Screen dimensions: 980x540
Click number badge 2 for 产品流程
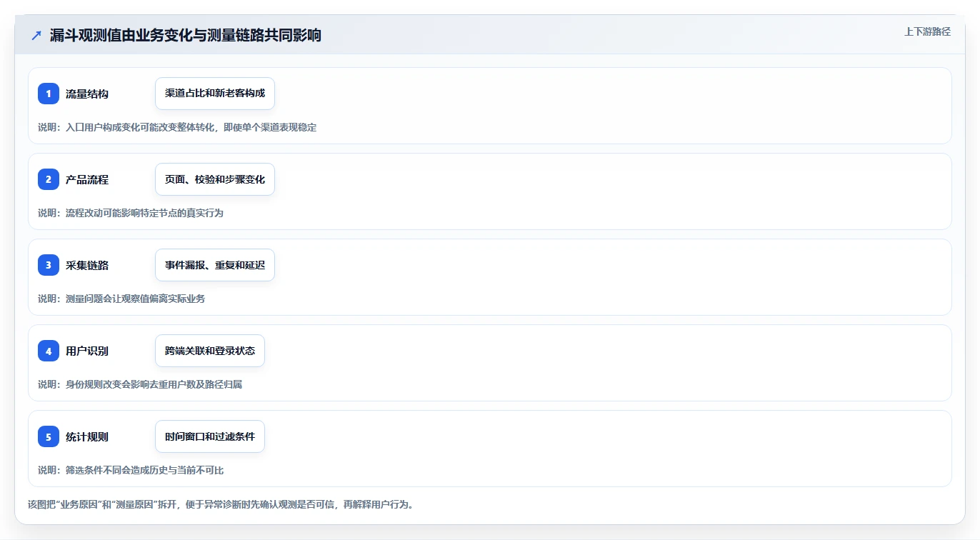(49, 179)
